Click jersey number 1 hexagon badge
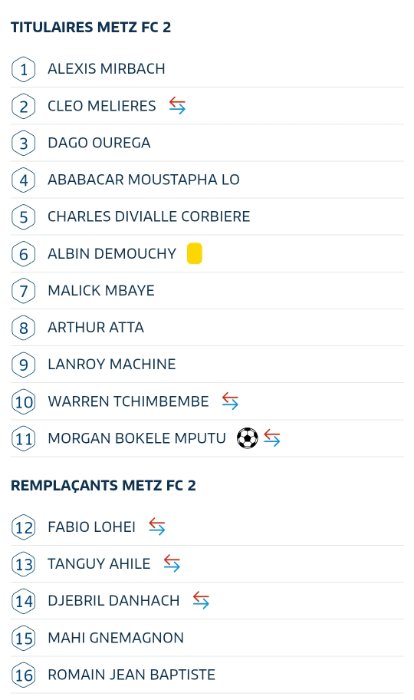This screenshot has width=414, height=700. coord(23,69)
